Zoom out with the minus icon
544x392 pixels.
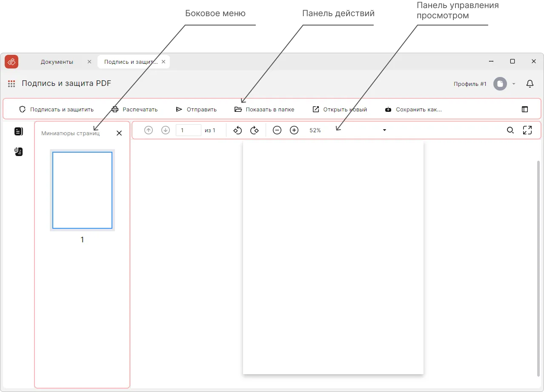[x=277, y=131]
